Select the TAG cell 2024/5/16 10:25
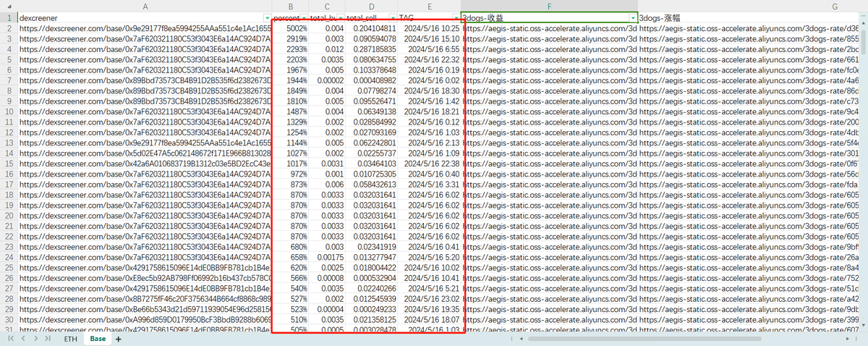Screen dimensions: 868x346 tap(430, 28)
